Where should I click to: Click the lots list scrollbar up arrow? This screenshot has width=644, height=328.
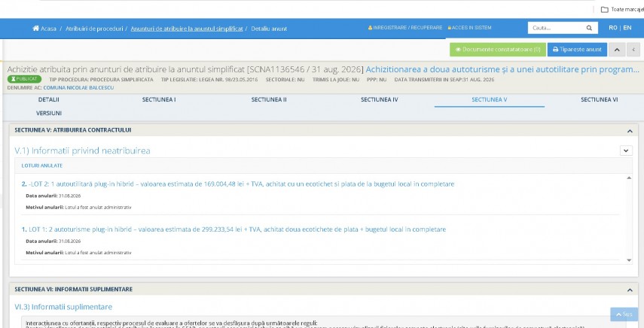point(628,178)
